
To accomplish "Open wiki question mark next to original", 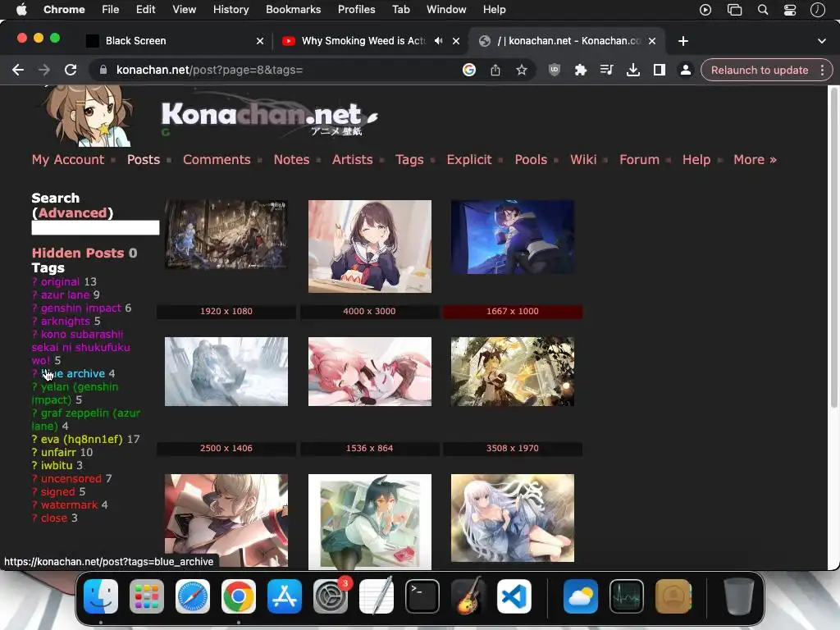I will pos(34,282).
